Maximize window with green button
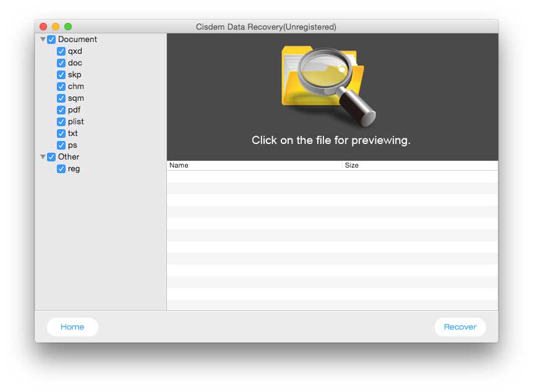 [x=68, y=27]
